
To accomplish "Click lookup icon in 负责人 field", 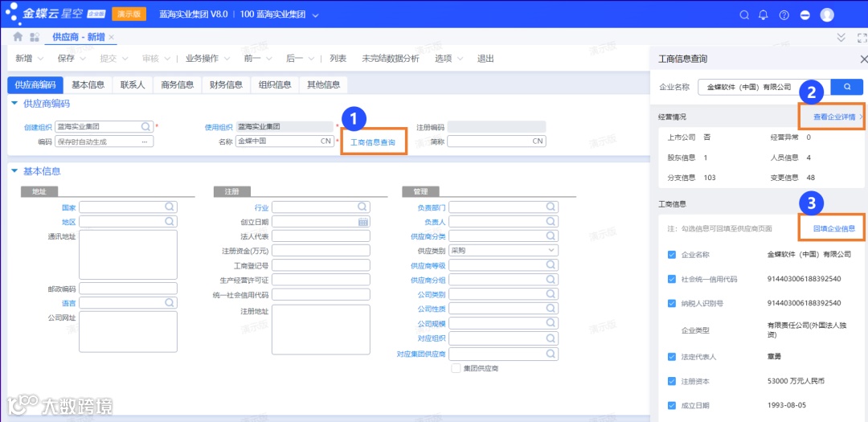I will click(x=551, y=222).
